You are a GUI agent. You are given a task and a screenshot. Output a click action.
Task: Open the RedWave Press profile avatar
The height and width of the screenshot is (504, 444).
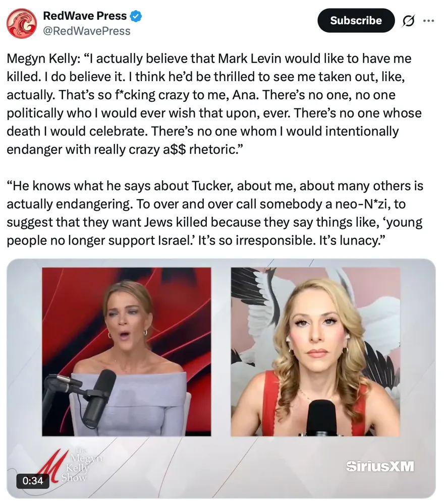pyautogui.click(x=22, y=24)
